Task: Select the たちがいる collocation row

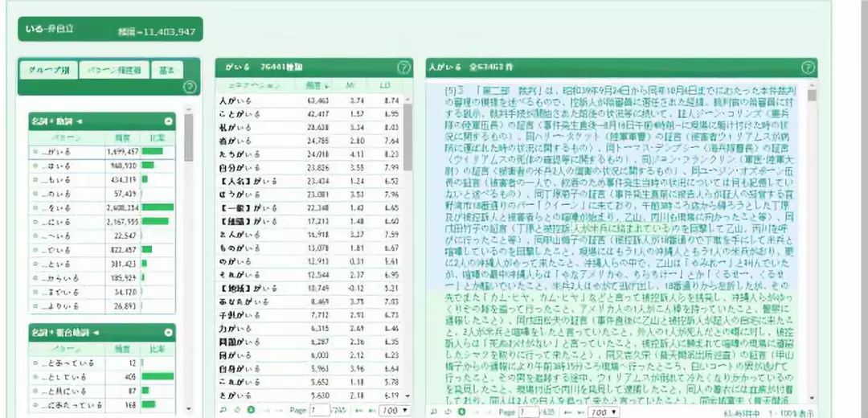Action: pyautogui.click(x=309, y=154)
